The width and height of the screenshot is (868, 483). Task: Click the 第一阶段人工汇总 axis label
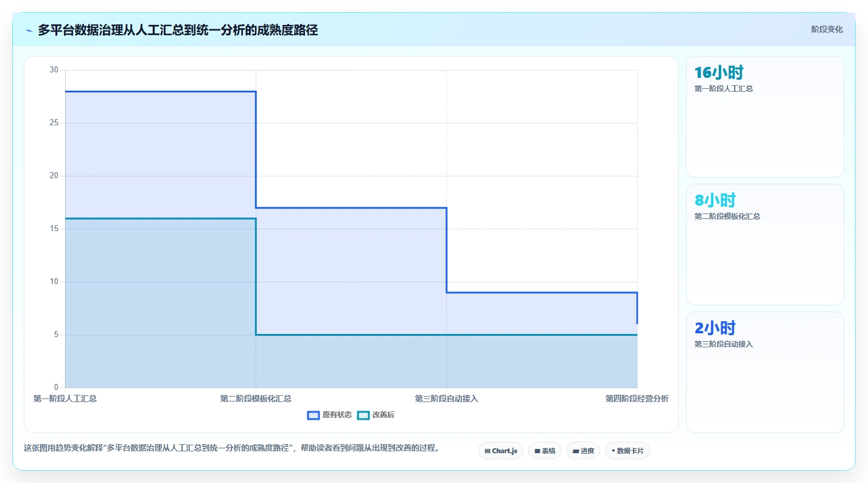65,398
